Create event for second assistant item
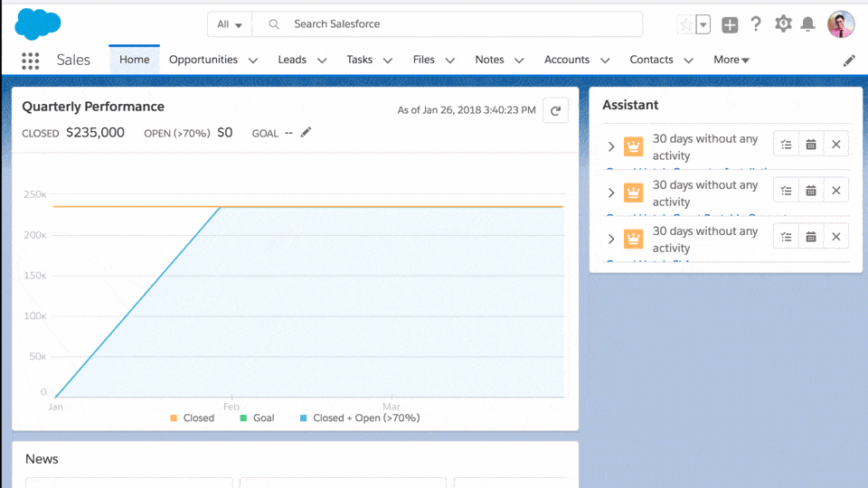 811,191
